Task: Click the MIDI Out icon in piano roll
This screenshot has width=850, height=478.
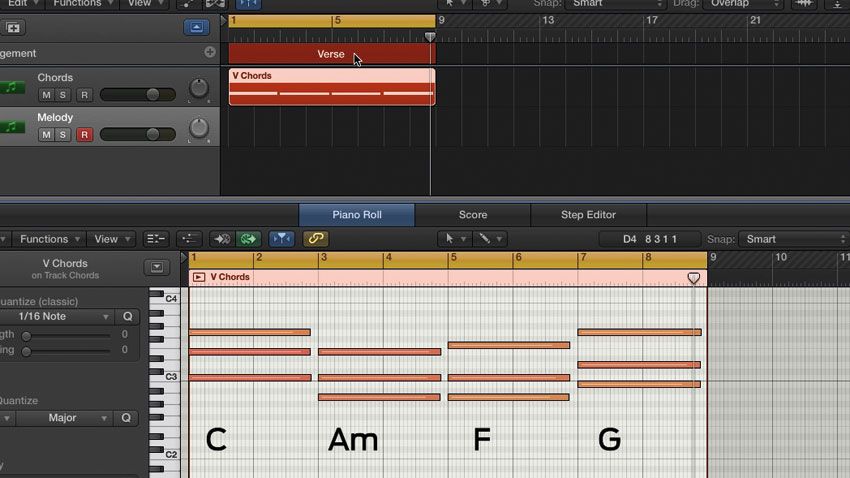Action: pos(222,238)
